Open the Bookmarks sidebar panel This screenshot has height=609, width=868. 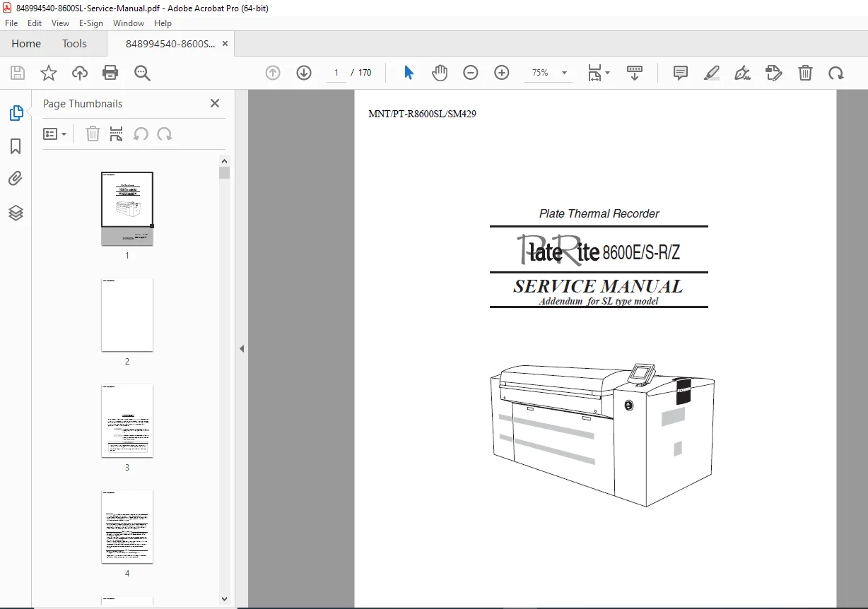coord(16,146)
